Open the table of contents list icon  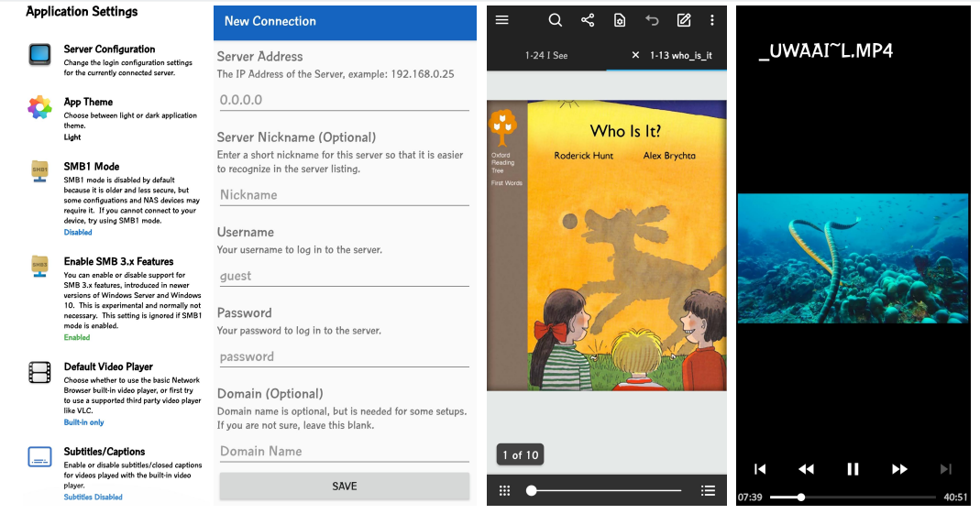pyautogui.click(x=708, y=491)
